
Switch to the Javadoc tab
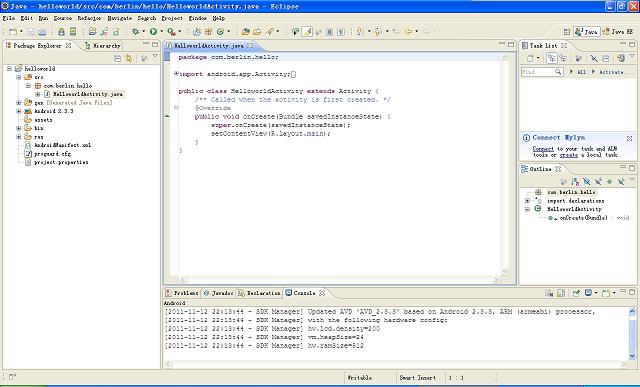(218, 293)
